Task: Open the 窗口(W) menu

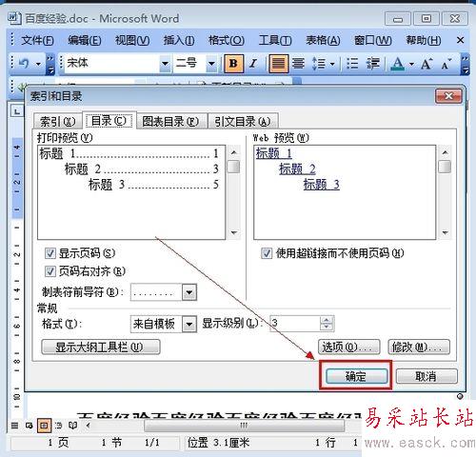Action: [373, 40]
